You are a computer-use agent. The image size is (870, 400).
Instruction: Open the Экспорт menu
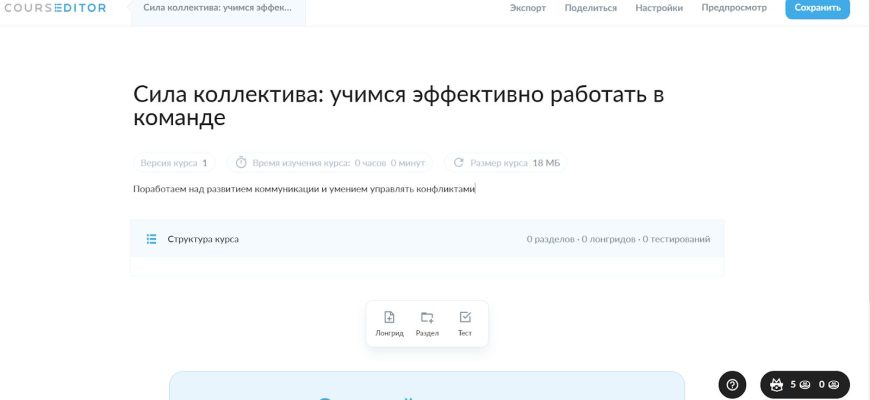click(527, 8)
